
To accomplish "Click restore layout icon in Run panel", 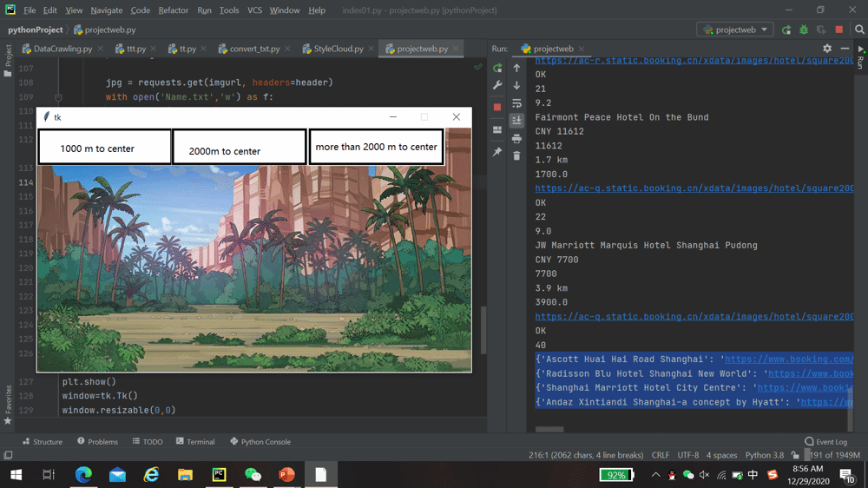I will pos(497,129).
